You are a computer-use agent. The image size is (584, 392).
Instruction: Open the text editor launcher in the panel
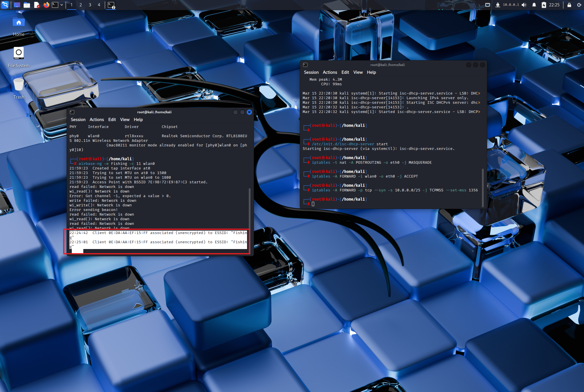(37, 5)
